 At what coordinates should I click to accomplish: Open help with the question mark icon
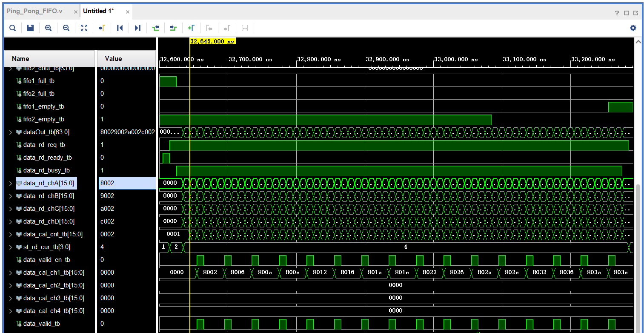617,13
